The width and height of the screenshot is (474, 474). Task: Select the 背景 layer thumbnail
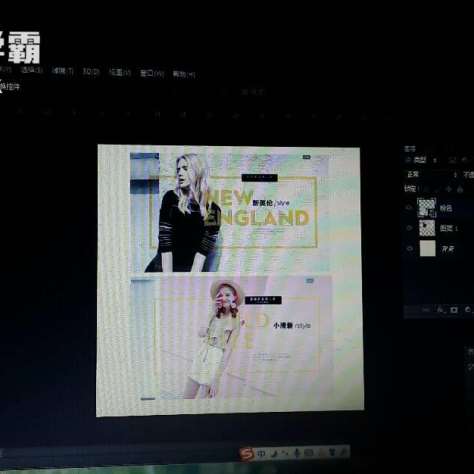[x=428, y=249]
